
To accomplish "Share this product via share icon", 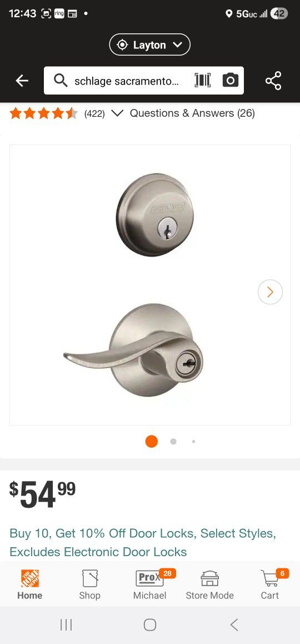I will point(273,81).
